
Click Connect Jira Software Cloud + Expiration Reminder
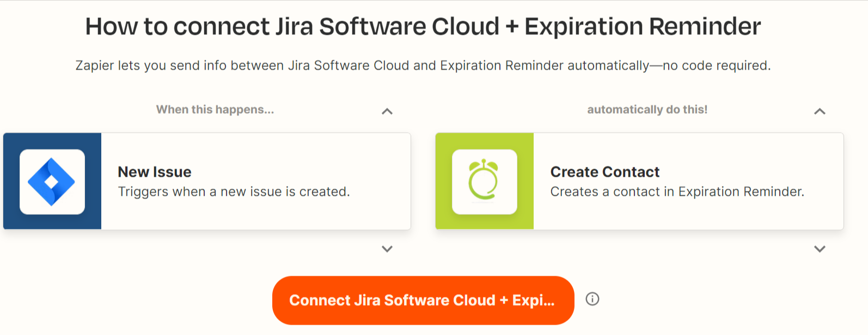tap(423, 300)
